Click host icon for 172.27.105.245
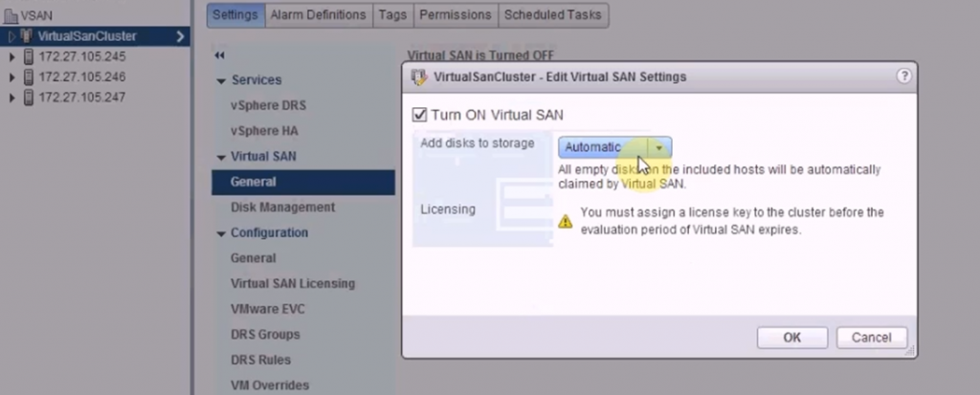 [x=28, y=56]
